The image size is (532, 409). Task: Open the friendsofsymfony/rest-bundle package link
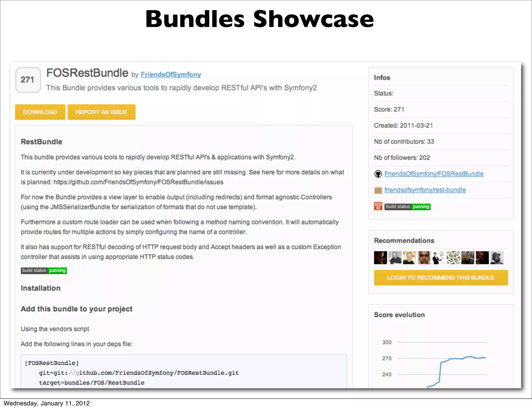coord(425,190)
